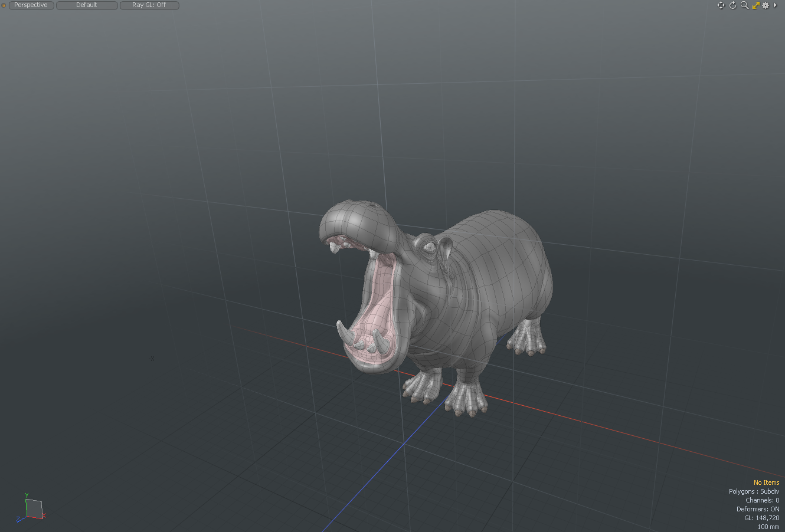Viewport: 785px width, 532px height.
Task: Click the viewport pan (move arrows) icon
Action: tap(721, 5)
